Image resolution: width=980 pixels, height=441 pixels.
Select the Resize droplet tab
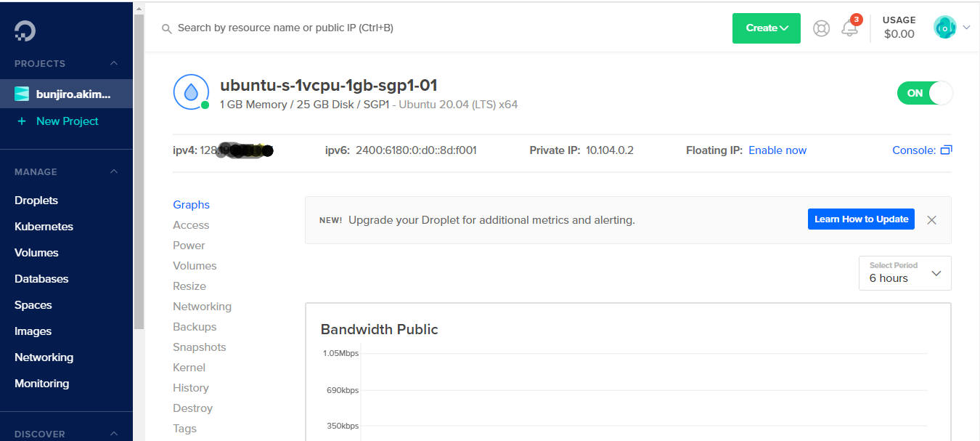tap(189, 286)
